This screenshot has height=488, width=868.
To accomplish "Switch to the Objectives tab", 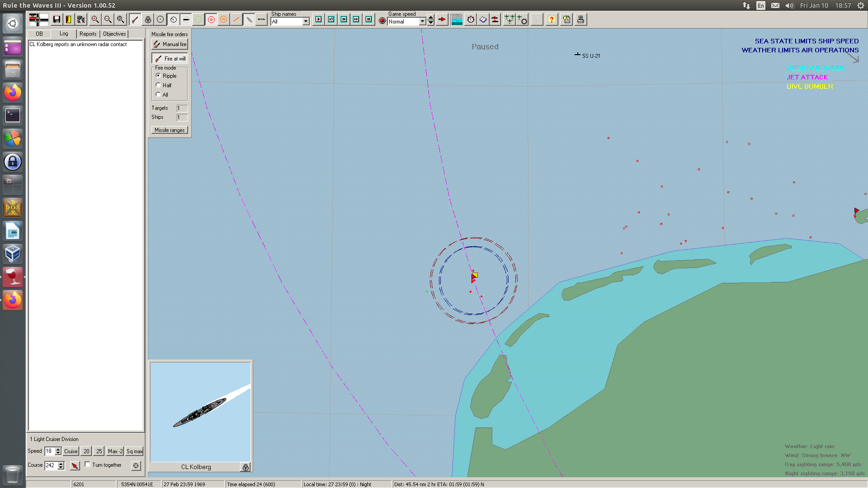I will tap(114, 34).
